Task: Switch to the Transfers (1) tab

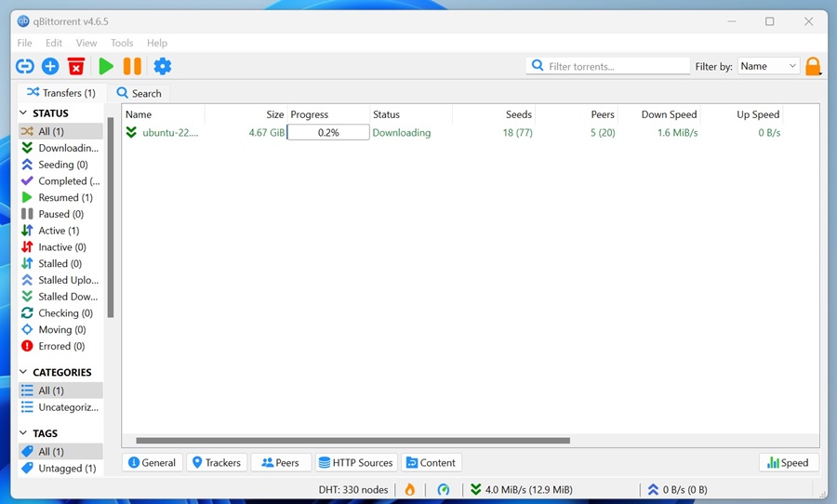Action: pos(61,93)
